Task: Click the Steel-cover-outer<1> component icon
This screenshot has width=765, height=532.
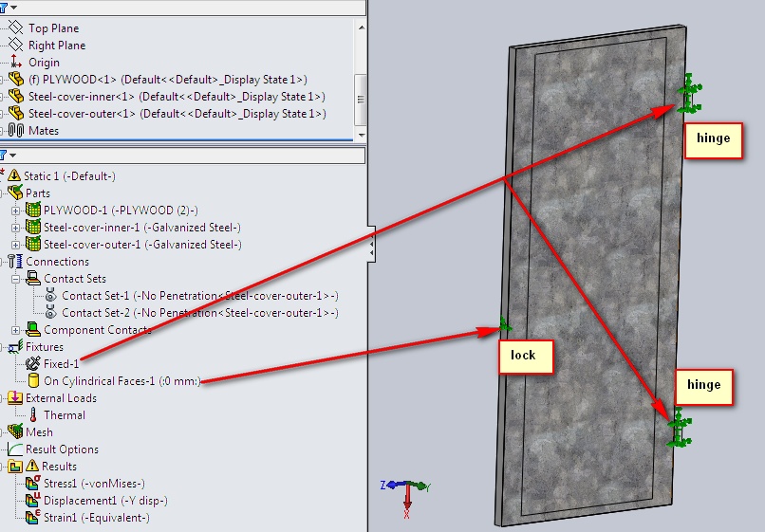Action: click(16, 113)
